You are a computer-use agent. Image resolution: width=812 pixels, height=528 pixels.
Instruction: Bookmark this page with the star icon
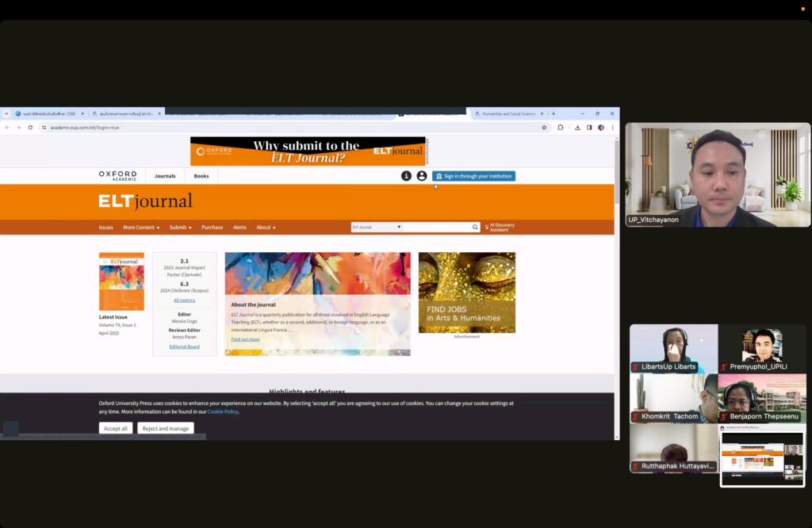[544, 128]
